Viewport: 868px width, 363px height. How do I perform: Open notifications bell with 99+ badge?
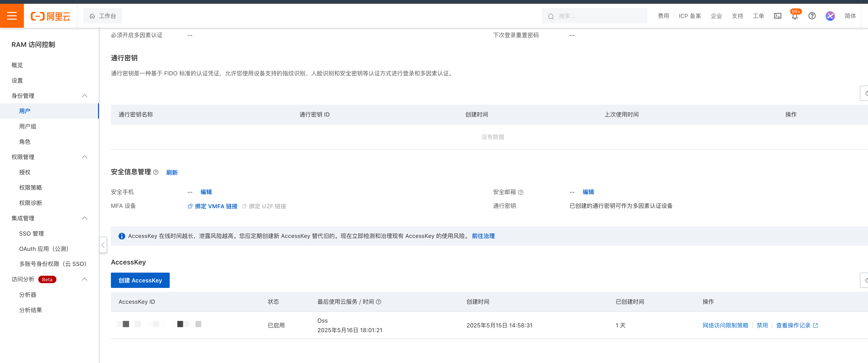tap(795, 16)
